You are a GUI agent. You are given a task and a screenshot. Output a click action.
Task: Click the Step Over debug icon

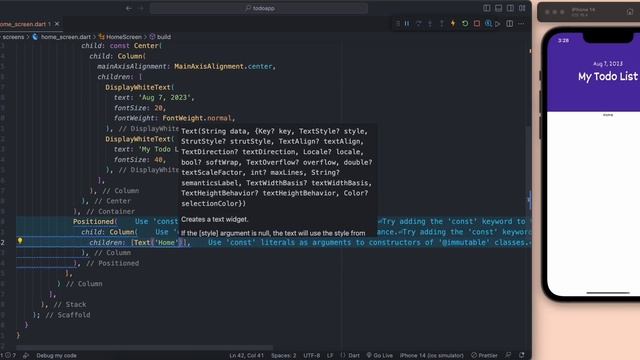pyautogui.click(x=418, y=24)
